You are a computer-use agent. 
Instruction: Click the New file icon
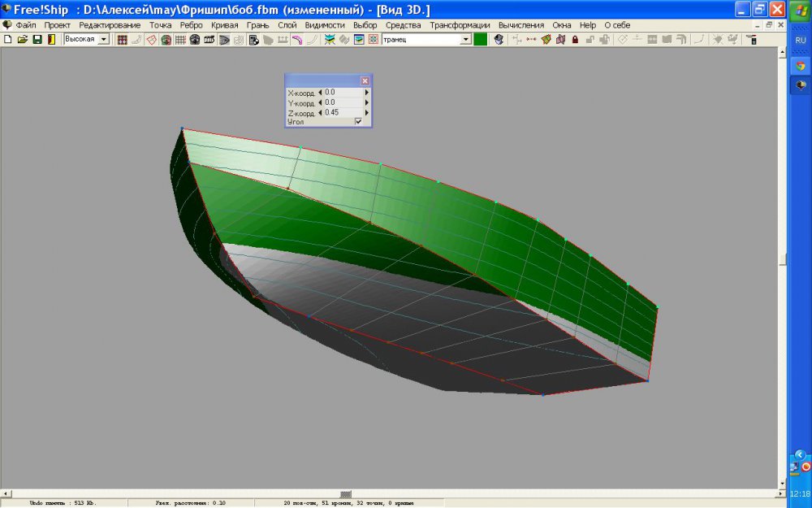[x=7, y=39]
